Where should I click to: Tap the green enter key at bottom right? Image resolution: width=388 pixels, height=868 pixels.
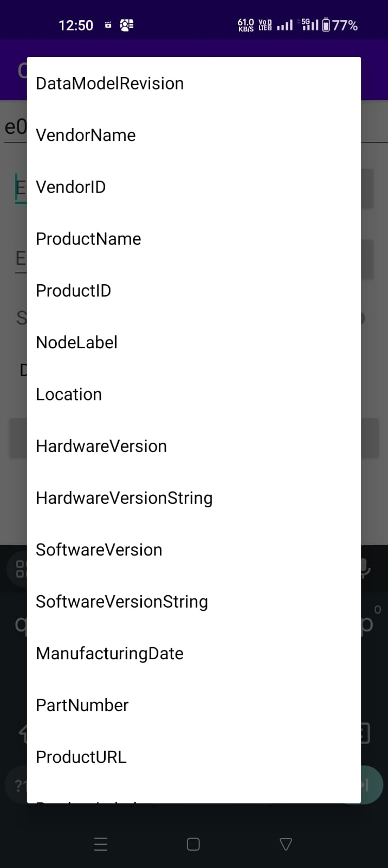pos(365,784)
